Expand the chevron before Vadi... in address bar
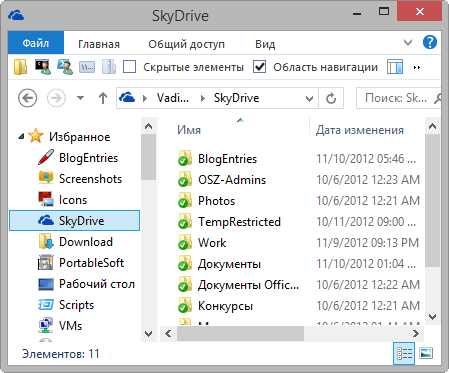The height and width of the screenshot is (373, 449). (145, 98)
